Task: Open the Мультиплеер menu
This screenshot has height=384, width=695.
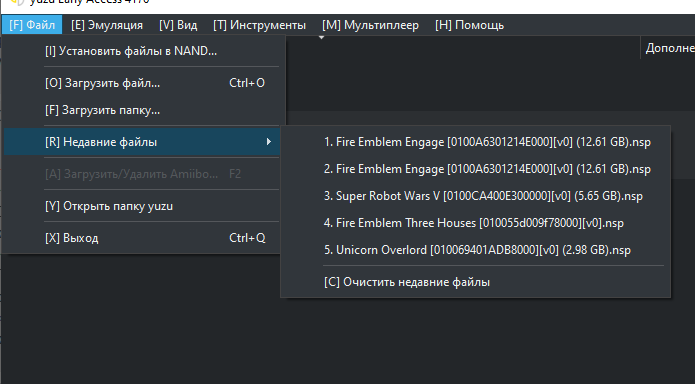Action: click(370, 25)
